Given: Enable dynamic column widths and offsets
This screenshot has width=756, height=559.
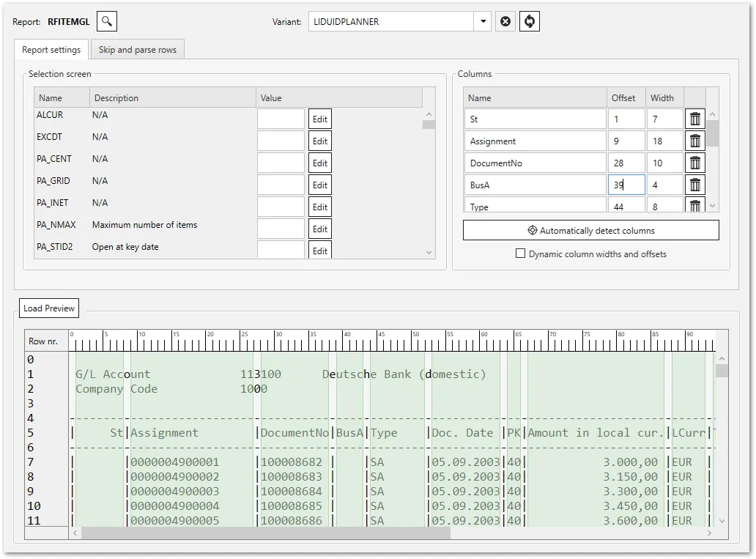Looking at the screenshot, I should point(520,253).
